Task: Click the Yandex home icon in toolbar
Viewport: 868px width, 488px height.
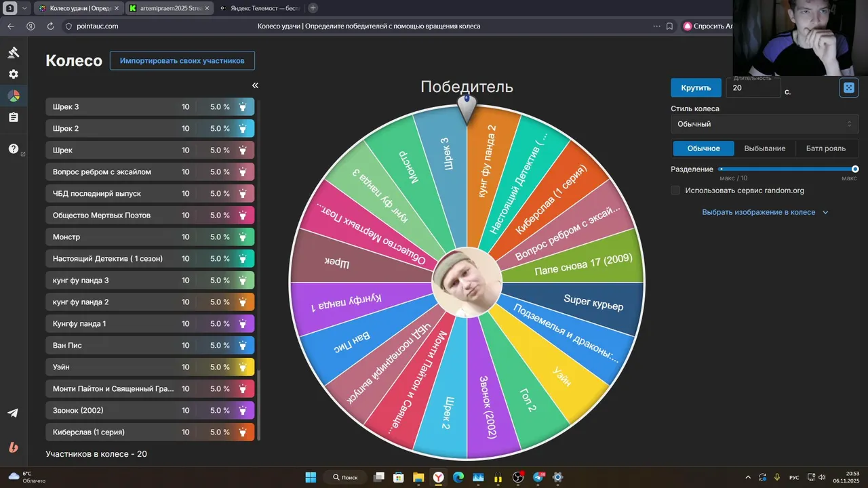Action: click(31, 26)
